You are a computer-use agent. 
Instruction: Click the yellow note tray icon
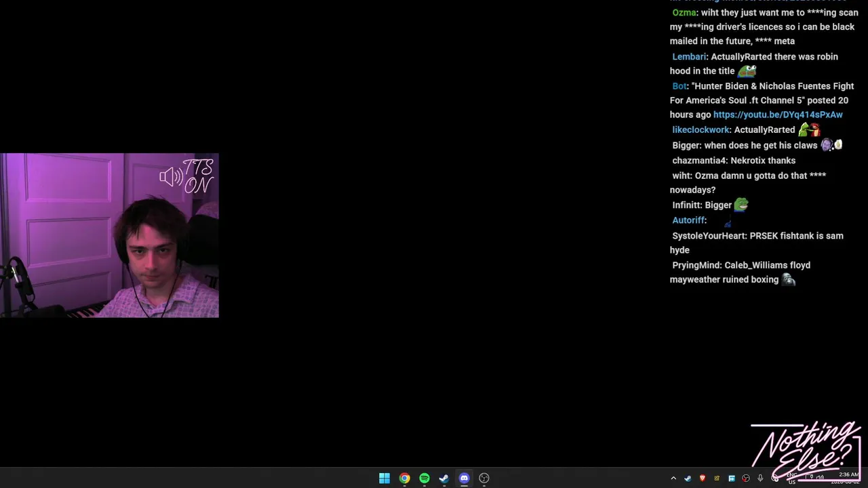[717, 479]
